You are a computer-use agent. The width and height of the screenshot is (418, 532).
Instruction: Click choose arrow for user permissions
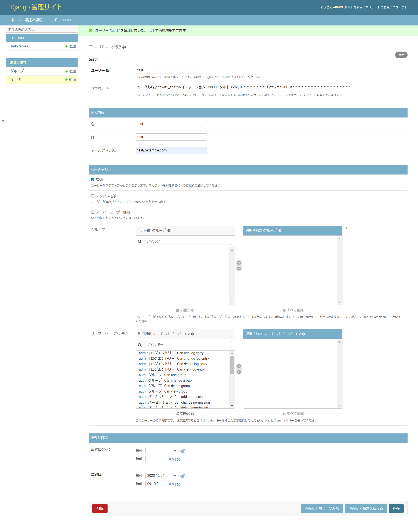(239, 366)
